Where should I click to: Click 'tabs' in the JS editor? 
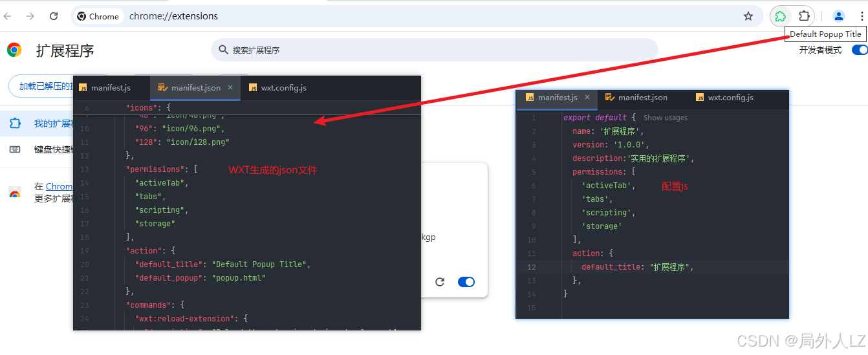coord(597,199)
